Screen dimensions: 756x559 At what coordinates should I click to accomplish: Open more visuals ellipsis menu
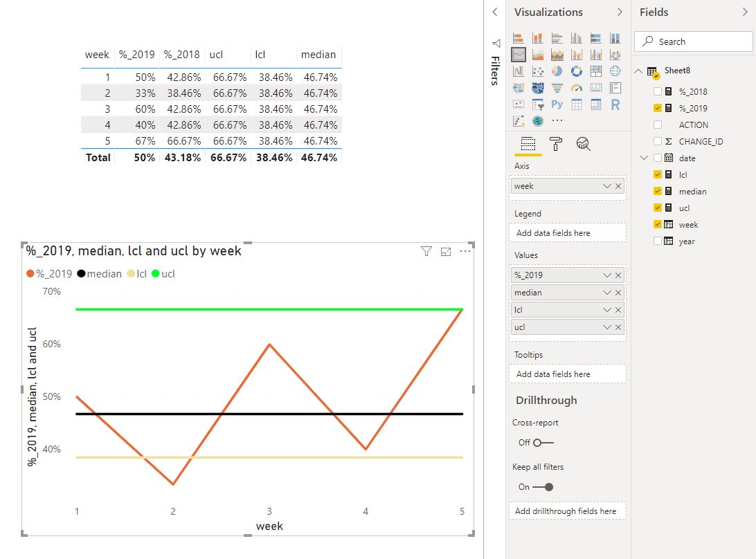point(557,120)
